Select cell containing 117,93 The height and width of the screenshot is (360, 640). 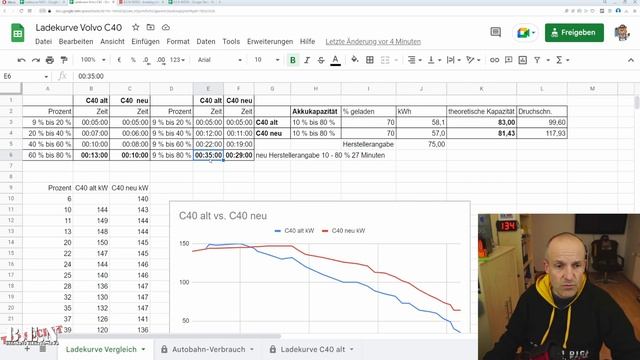542,133
